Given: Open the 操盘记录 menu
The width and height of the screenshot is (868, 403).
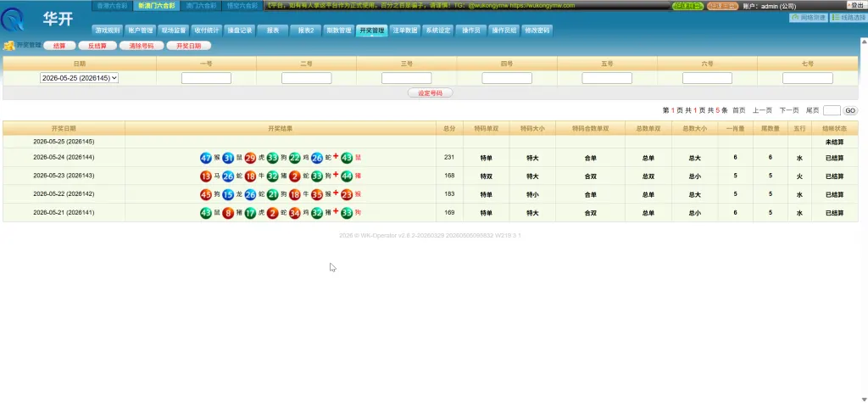Looking at the screenshot, I should click(240, 31).
